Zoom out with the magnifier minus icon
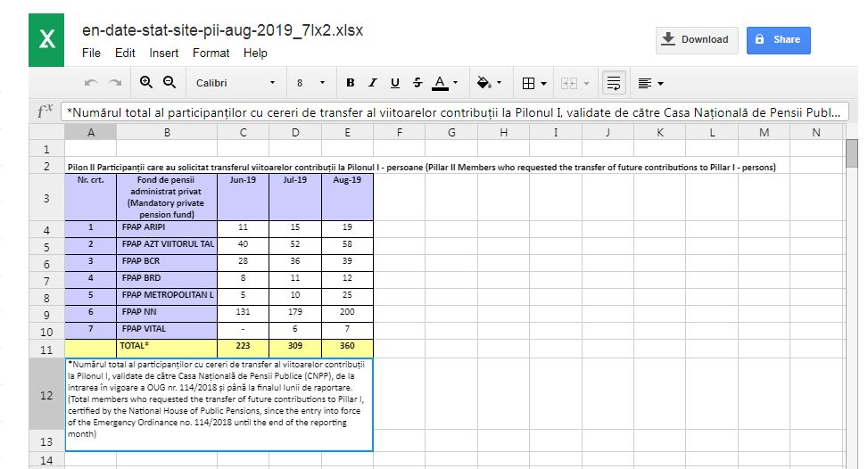Screen dimensions: 868x469 pos(169,82)
